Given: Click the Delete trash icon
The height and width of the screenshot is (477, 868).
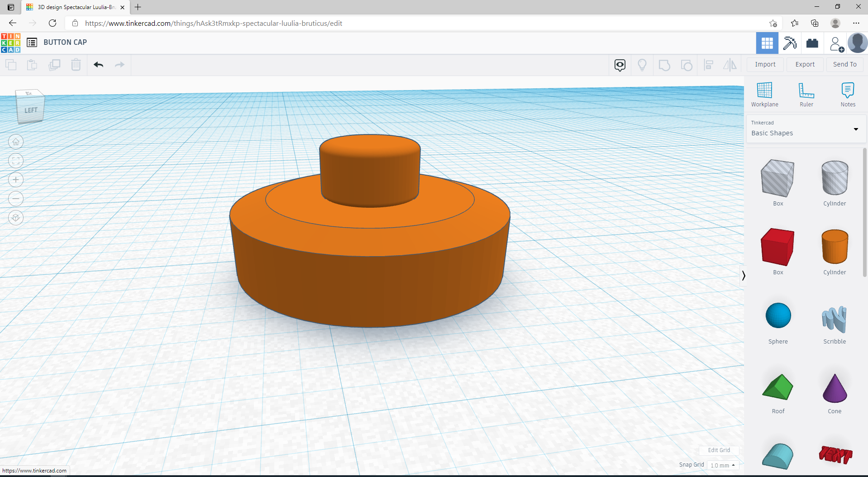Looking at the screenshot, I should [x=76, y=65].
